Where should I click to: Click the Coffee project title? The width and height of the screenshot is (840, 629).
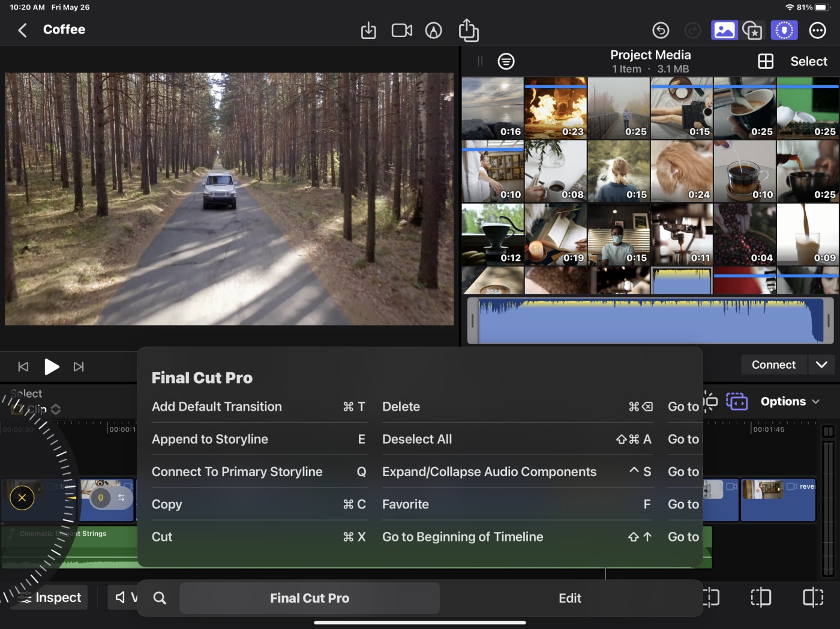point(64,29)
